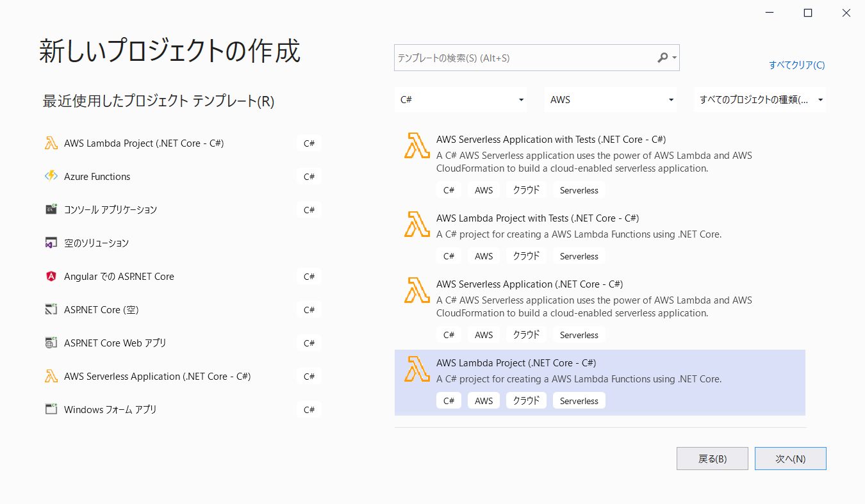Open the すべてのプロジェクトの種類 dropdown

click(760, 100)
